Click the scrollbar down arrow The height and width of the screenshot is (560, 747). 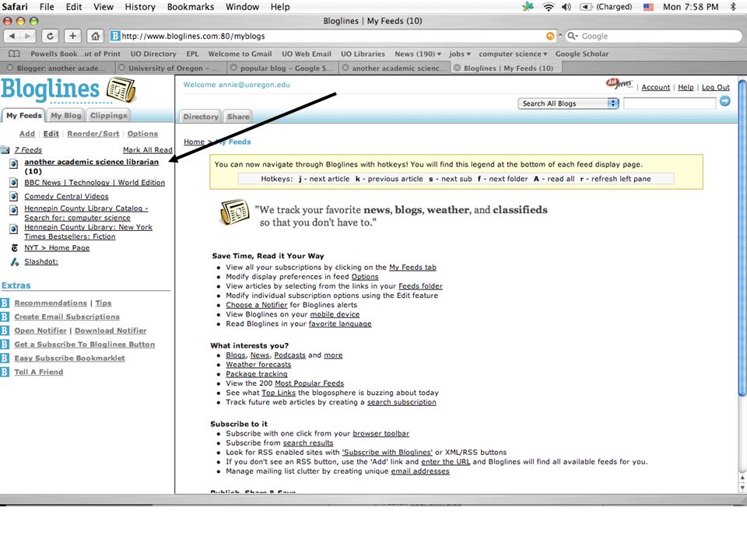point(742,488)
